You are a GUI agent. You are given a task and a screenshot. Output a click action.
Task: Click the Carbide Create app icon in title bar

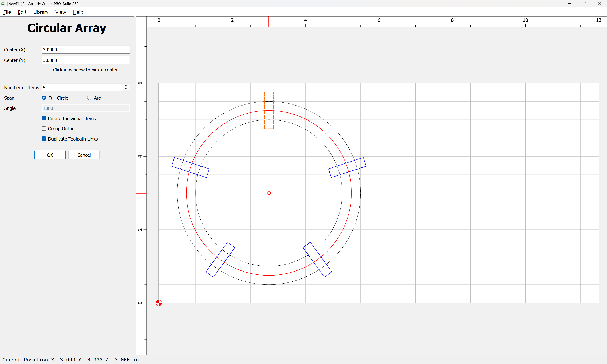(x=3, y=4)
